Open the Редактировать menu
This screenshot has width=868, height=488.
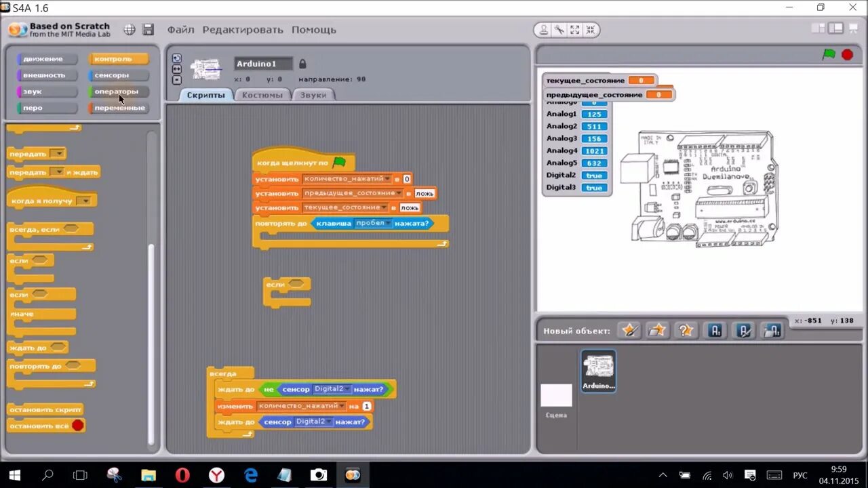pyautogui.click(x=243, y=30)
